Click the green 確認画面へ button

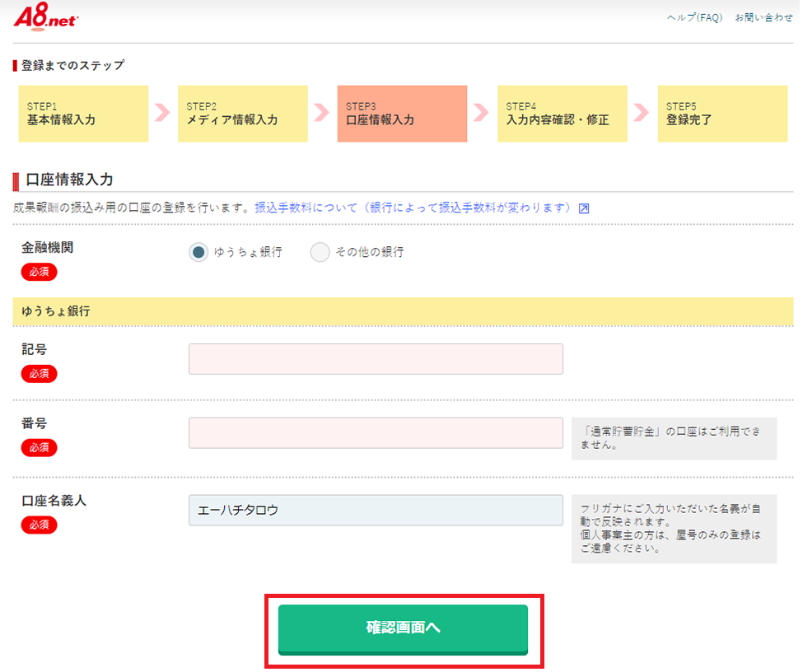click(x=403, y=629)
